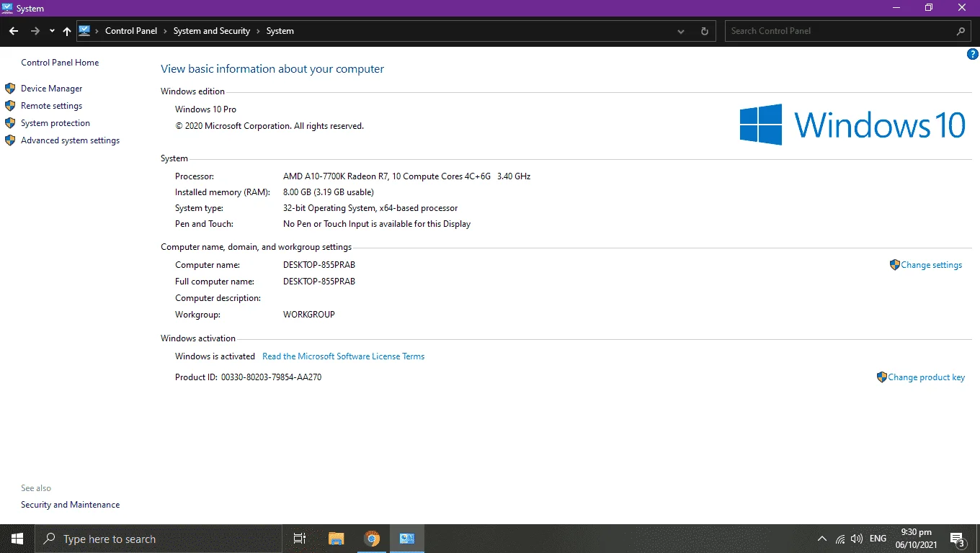Open Help using the blue question mark

tap(972, 55)
